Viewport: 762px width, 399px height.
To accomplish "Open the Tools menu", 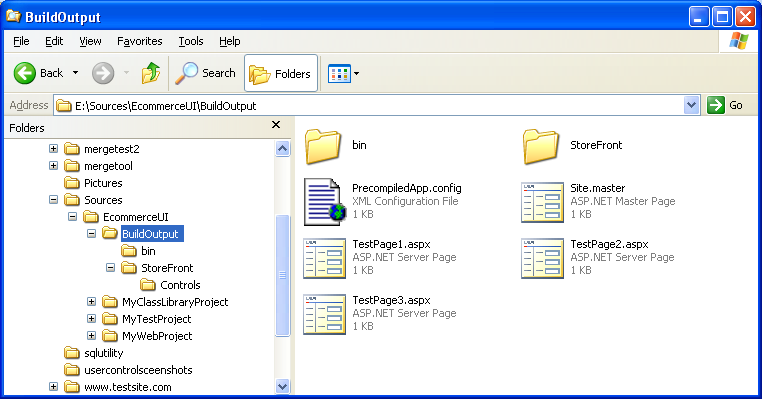I will [190, 41].
